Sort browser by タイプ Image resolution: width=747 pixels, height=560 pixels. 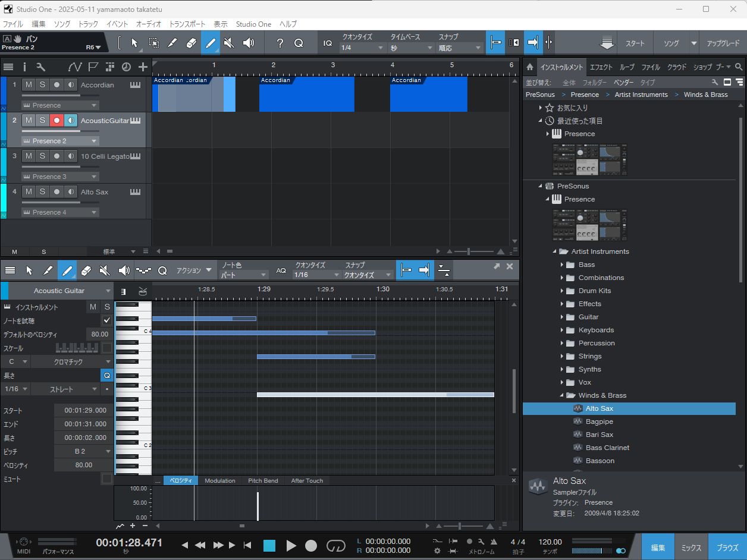pos(648,83)
